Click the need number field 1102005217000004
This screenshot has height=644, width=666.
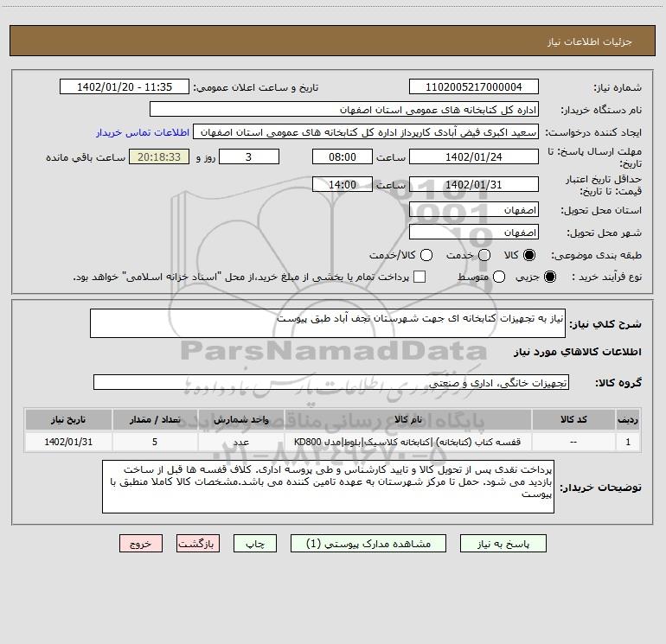click(x=474, y=87)
